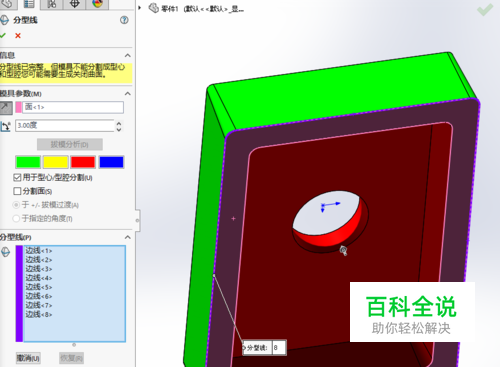This screenshot has width=500, height=367.
Task: Click the 分型线 callout value field
Action: tap(279, 348)
